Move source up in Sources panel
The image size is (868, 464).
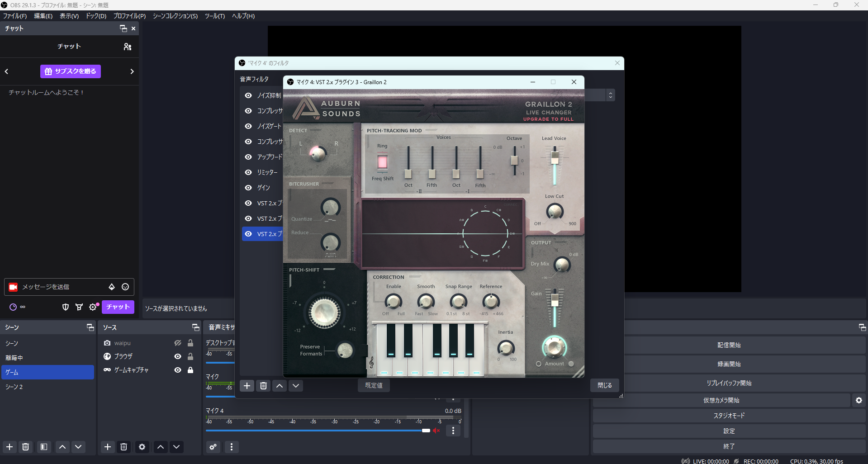(x=161, y=447)
